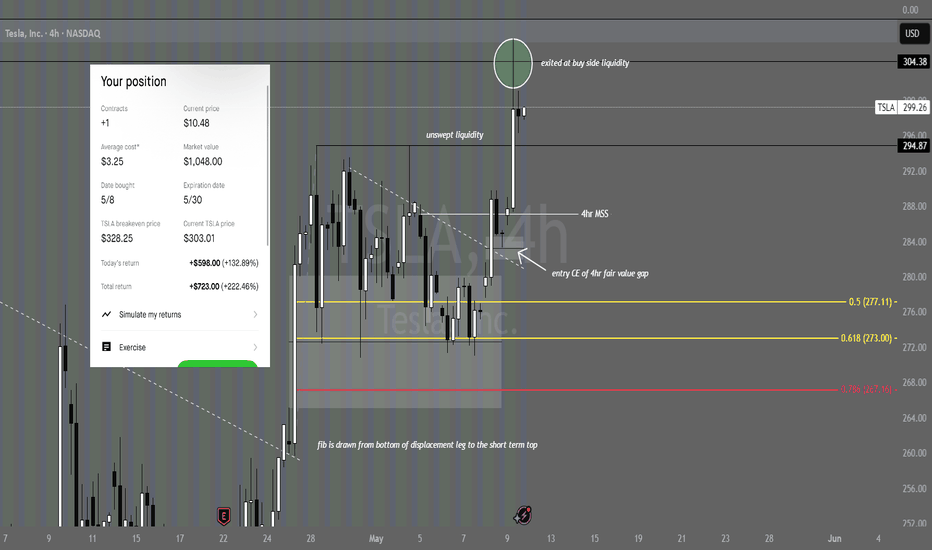Image resolution: width=932 pixels, height=550 pixels.
Task: Click the $1,048.00 market value
Action: pyautogui.click(x=203, y=162)
